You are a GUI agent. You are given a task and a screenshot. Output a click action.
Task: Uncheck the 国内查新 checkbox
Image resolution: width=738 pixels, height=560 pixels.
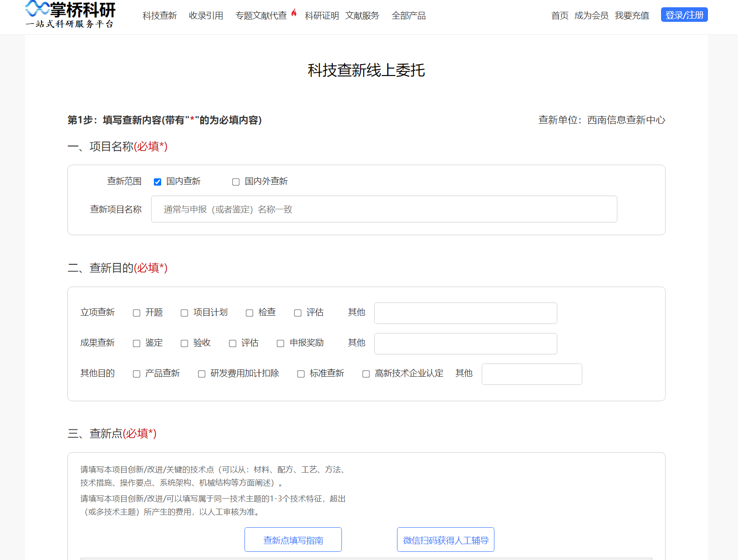tap(158, 182)
